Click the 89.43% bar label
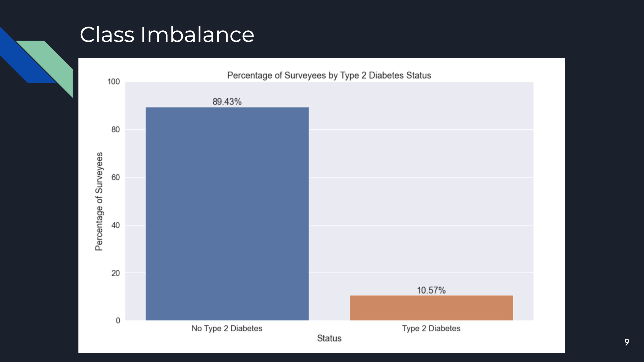Screen dimensions: 644x362 coord(227,102)
